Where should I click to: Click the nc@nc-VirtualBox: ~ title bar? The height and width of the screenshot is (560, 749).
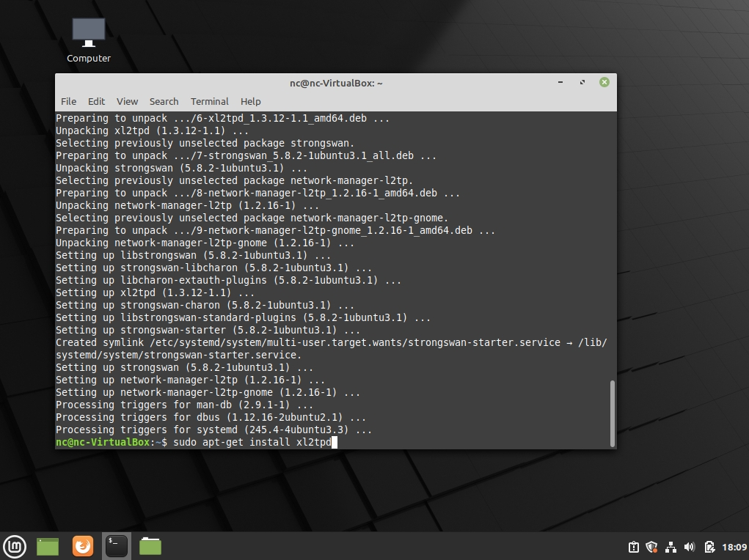click(336, 83)
